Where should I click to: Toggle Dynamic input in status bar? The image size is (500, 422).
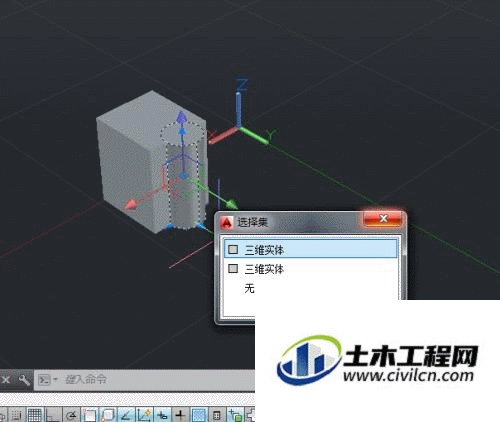pos(162,415)
